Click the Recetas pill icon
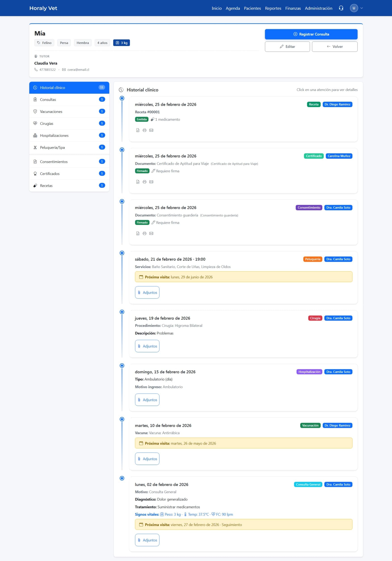Viewport: 392px width, 561px height. 35,185
